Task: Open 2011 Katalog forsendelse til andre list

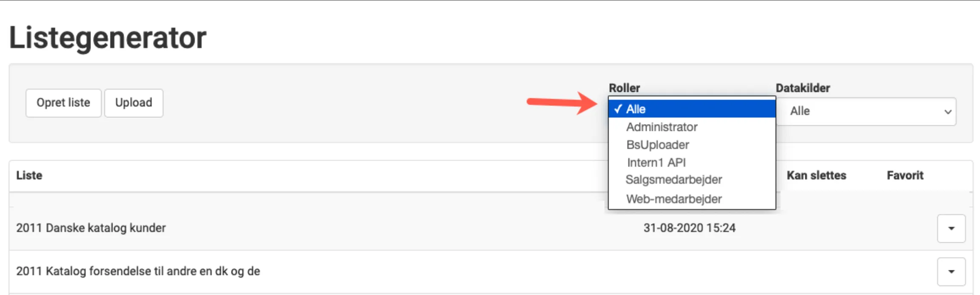Action: pos(138,271)
